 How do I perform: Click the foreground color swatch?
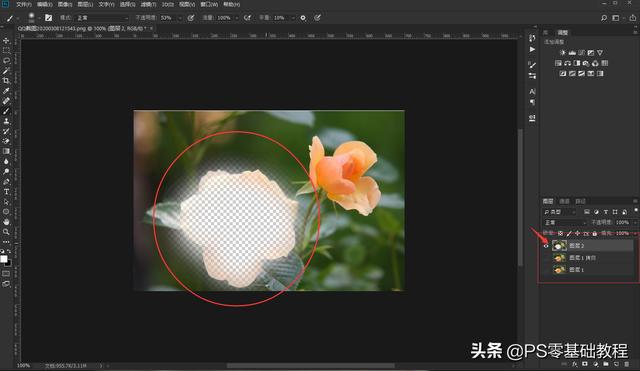tap(4, 259)
